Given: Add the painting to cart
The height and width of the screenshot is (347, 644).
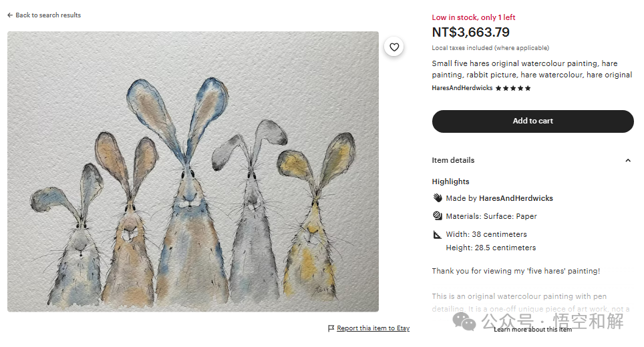Looking at the screenshot, I should 532,121.
